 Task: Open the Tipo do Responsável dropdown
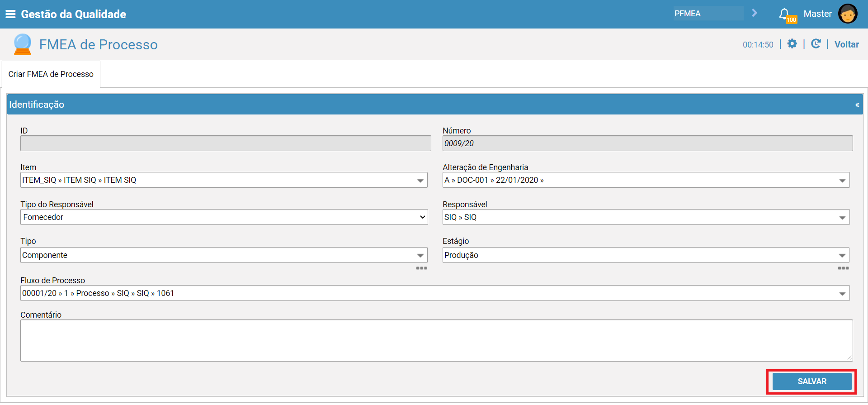[224, 217]
